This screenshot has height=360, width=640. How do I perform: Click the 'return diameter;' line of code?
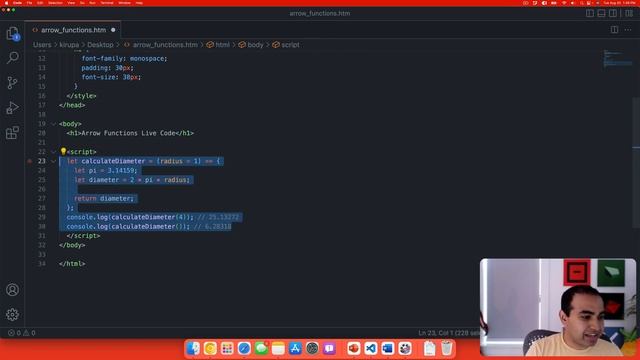104,198
